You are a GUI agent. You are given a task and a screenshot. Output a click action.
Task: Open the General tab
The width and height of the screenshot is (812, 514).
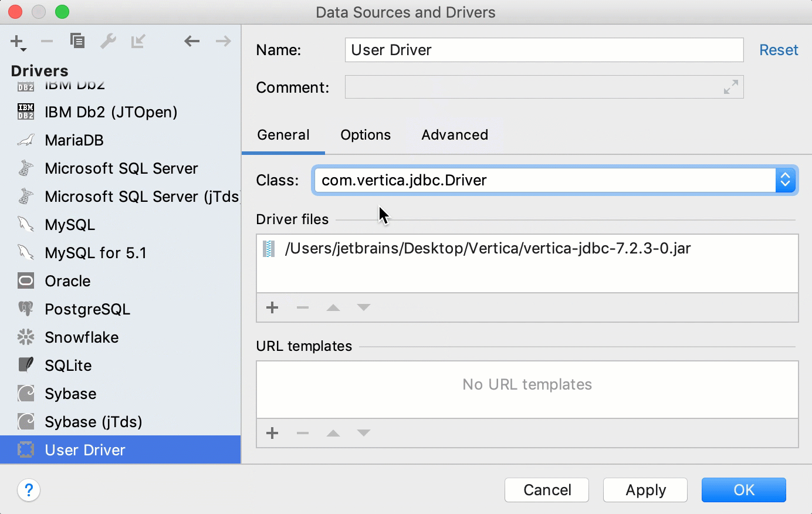pos(283,135)
